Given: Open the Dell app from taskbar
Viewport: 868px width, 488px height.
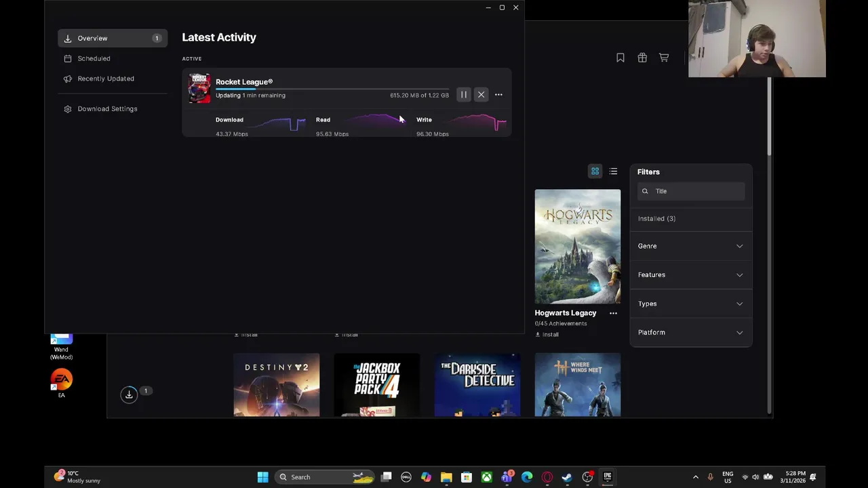Looking at the screenshot, I should click(406, 477).
